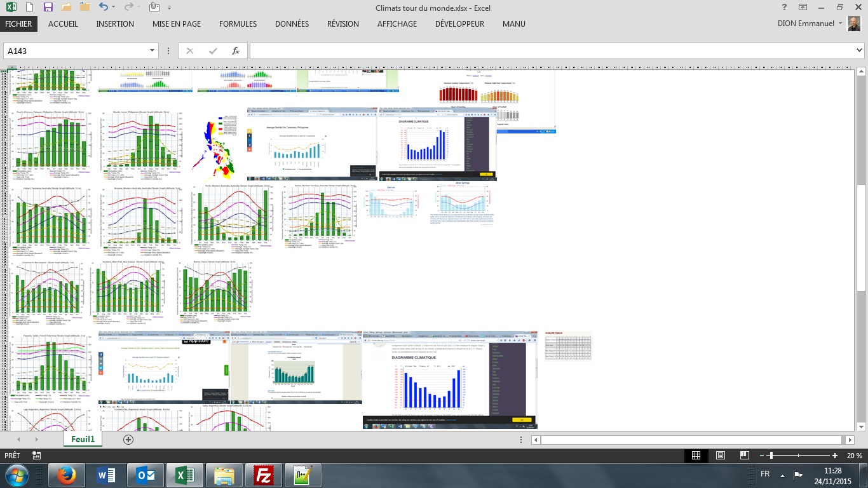Click the Save icon in quick access toolbar

(48, 8)
